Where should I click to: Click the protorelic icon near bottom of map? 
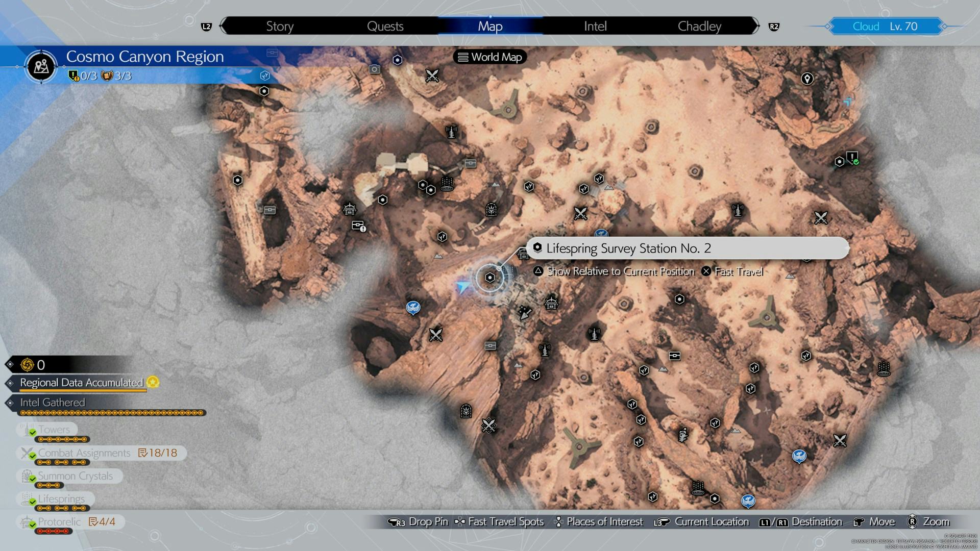(x=698, y=487)
